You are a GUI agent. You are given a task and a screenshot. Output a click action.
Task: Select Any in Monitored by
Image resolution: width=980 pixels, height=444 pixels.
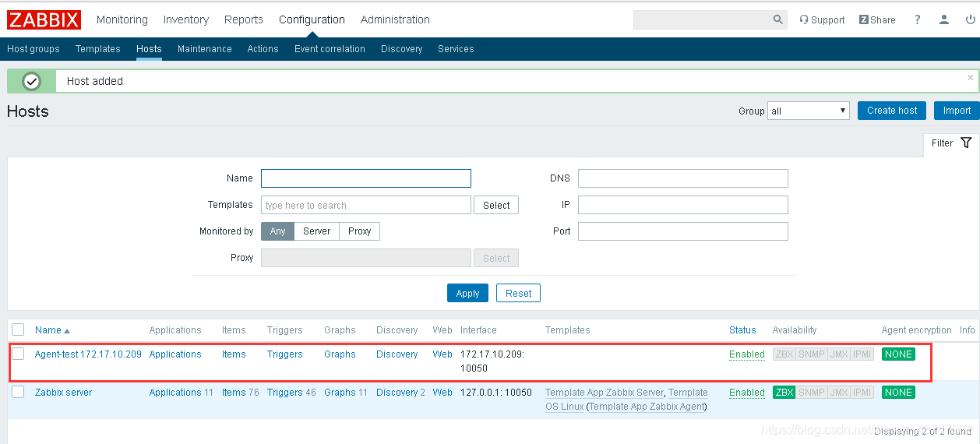[x=278, y=231]
